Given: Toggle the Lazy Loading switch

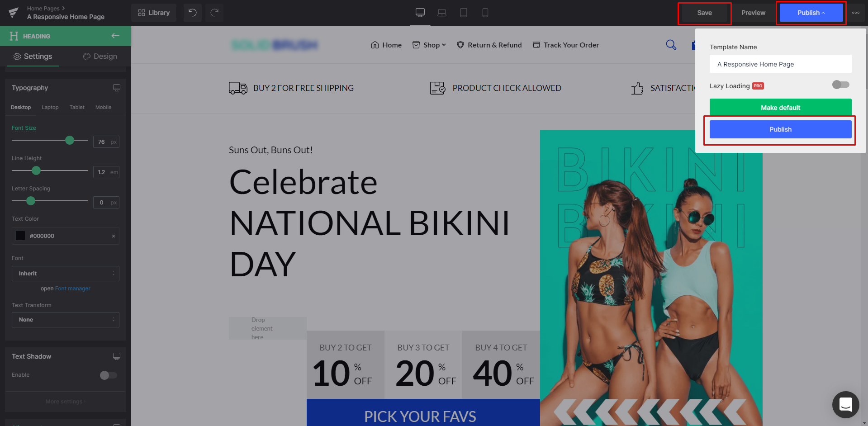Looking at the screenshot, I should [x=841, y=85].
